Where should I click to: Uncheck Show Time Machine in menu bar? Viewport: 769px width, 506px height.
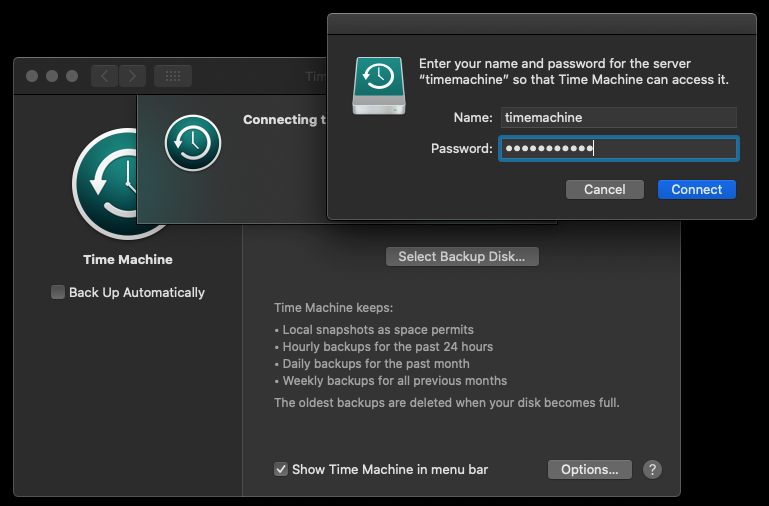tap(281, 469)
